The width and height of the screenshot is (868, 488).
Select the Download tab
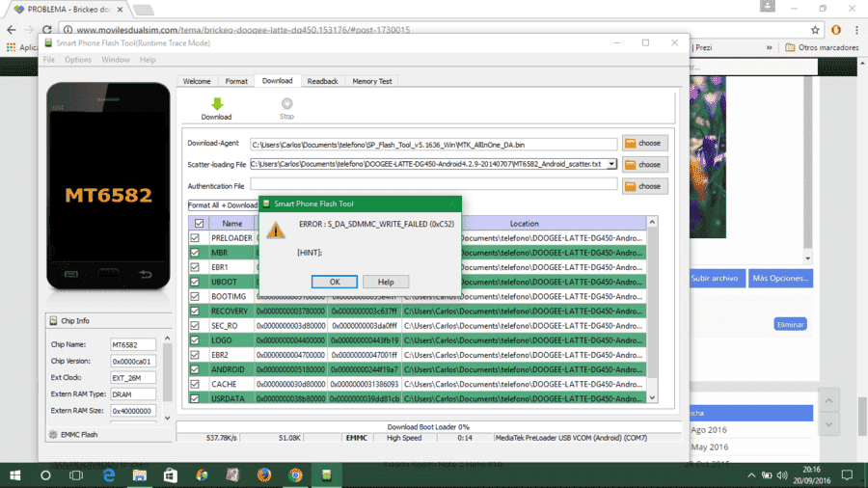pos(278,81)
